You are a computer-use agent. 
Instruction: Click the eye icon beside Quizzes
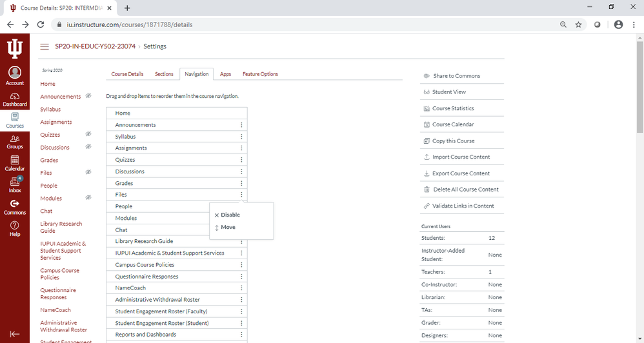coord(88,134)
